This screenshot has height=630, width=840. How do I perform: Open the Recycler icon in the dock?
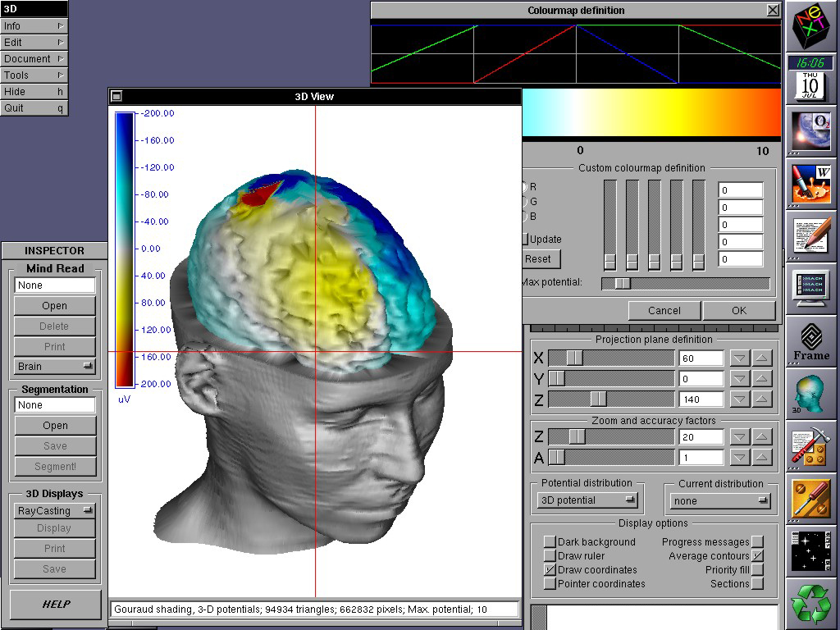click(x=810, y=603)
